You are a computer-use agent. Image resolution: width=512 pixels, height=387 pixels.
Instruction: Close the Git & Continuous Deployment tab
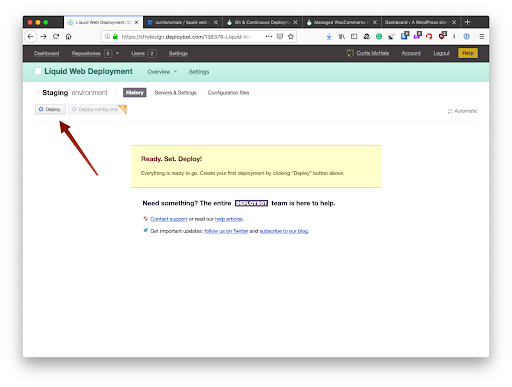[x=295, y=22]
